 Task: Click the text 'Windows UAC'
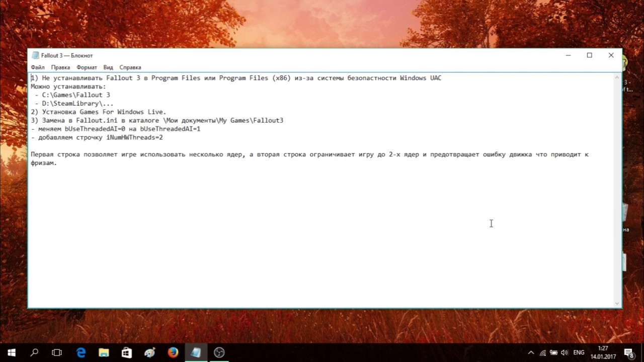[x=421, y=78]
